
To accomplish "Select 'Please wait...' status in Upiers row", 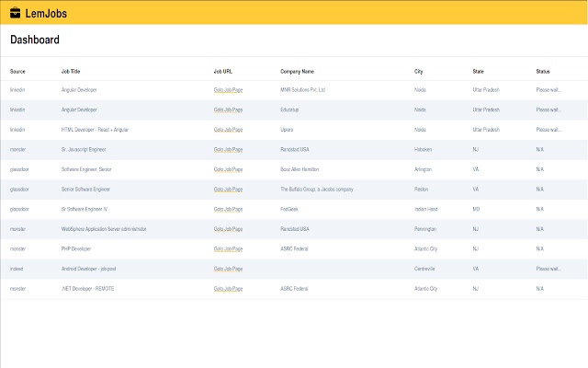I will (x=548, y=130).
